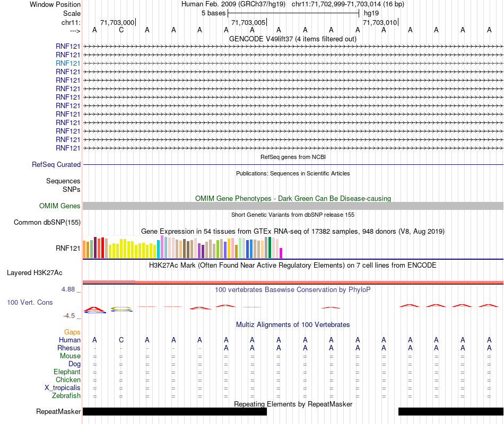Click the dark green bar in GTEx chart
Screen dimensions: 504x424
pos(270,248)
